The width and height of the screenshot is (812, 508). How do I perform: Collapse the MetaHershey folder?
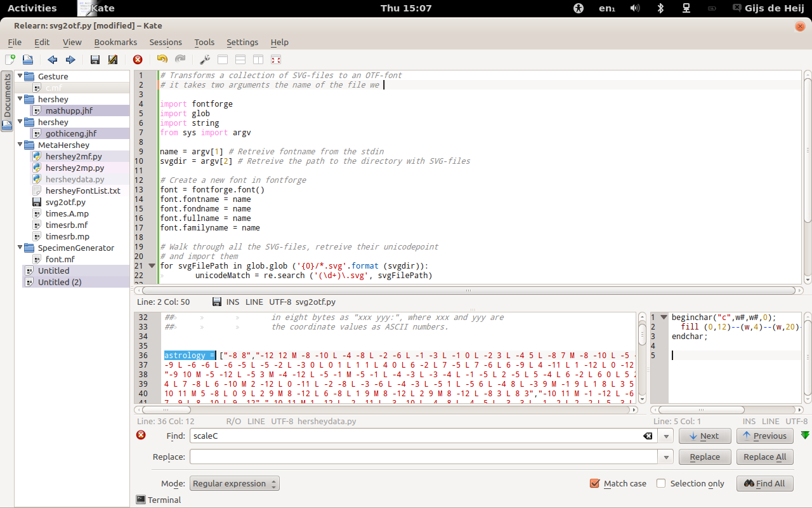tap(20, 145)
